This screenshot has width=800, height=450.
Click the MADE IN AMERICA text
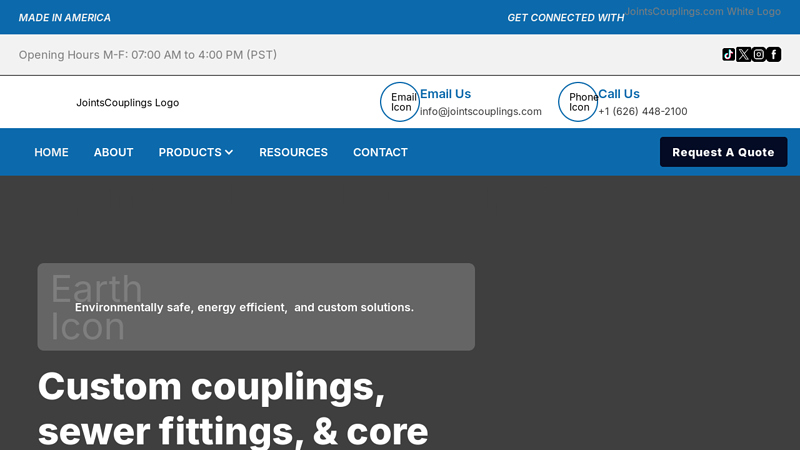point(65,17)
